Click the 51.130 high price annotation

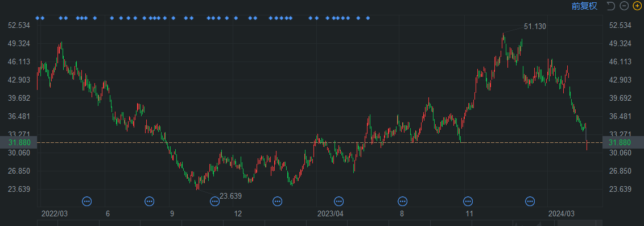click(x=535, y=27)
